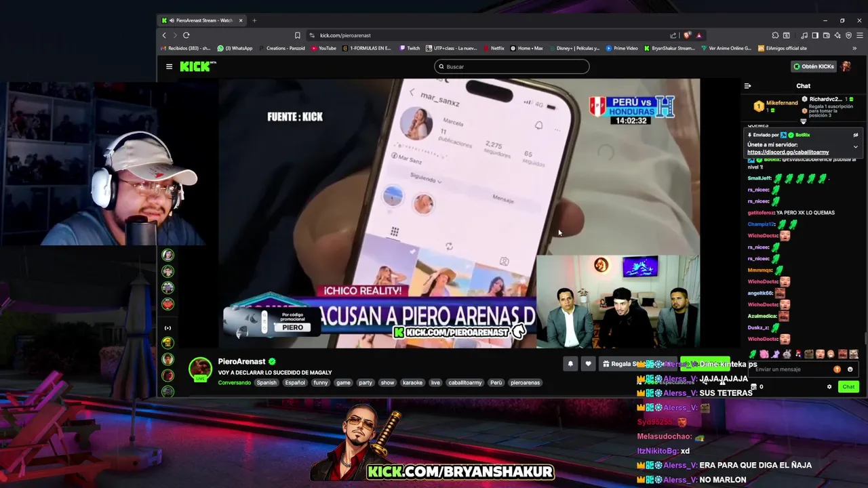Screen dimensions: 868x488
Task: Click username Azulmedica in chat
Action: (x=762, y=317)
